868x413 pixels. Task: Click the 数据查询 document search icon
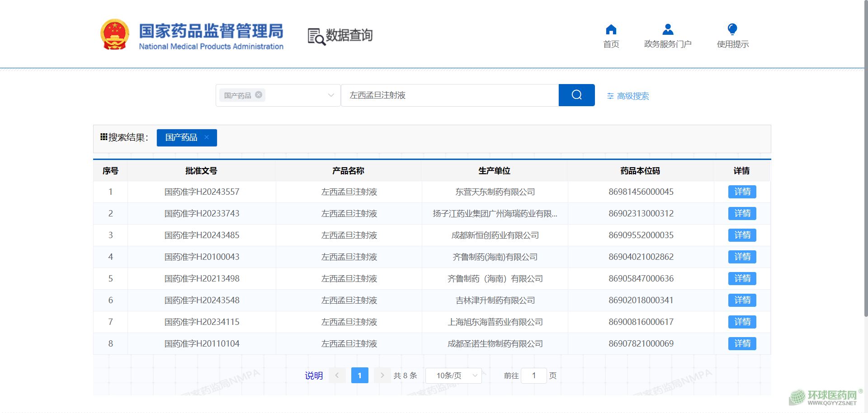pos(316,37)
